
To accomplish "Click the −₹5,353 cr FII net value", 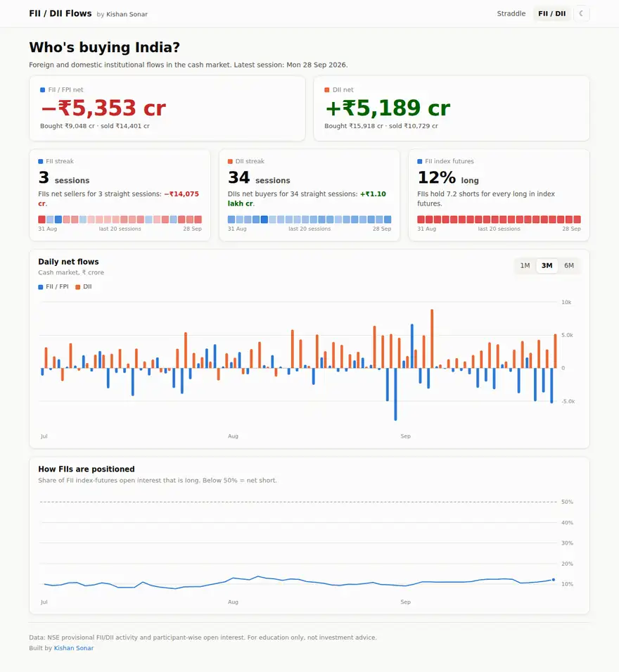I will click(103, 108).
